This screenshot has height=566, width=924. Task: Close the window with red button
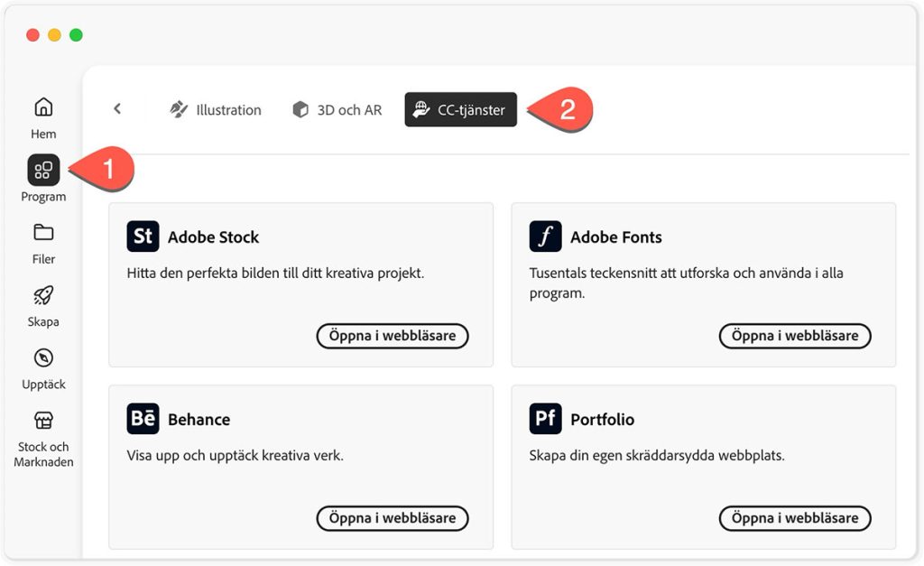pyautogui.click(x=33, y=35)
